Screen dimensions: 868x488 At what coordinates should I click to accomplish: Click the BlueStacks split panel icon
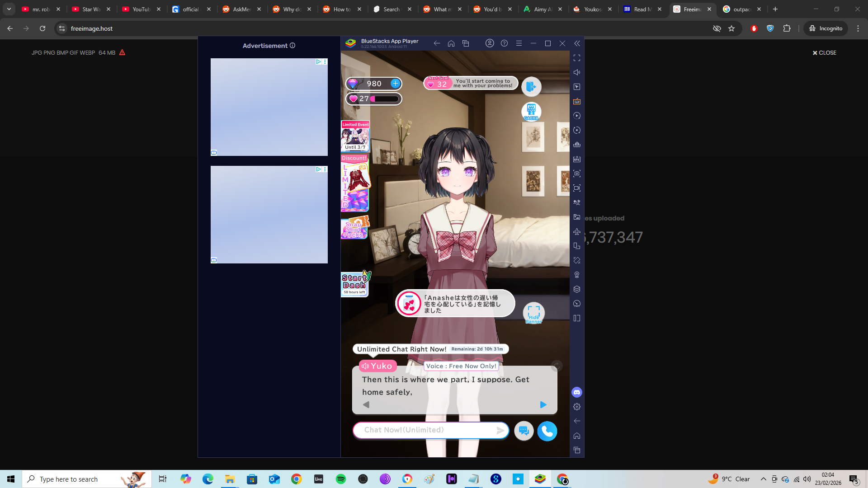pos(577,318)
